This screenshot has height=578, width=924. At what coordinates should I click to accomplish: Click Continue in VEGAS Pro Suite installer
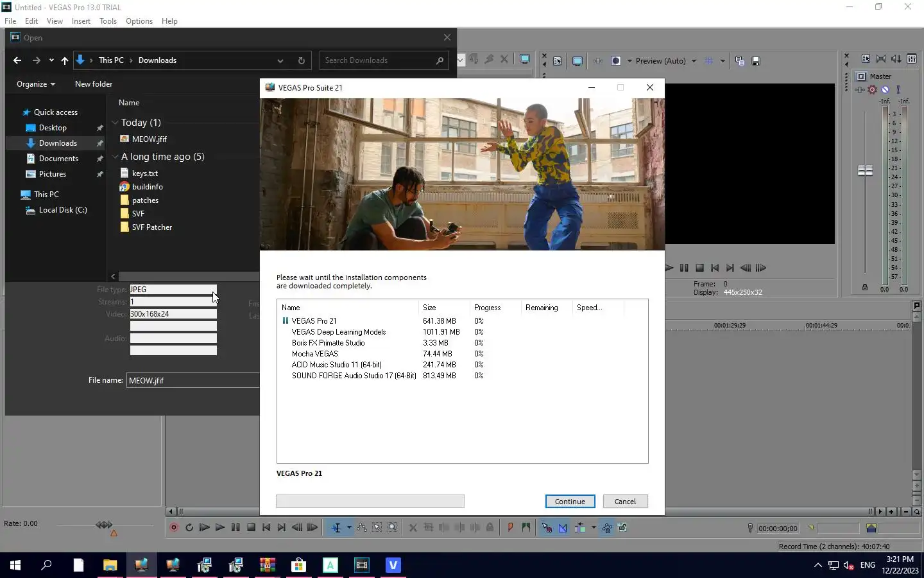click(570, 502)
